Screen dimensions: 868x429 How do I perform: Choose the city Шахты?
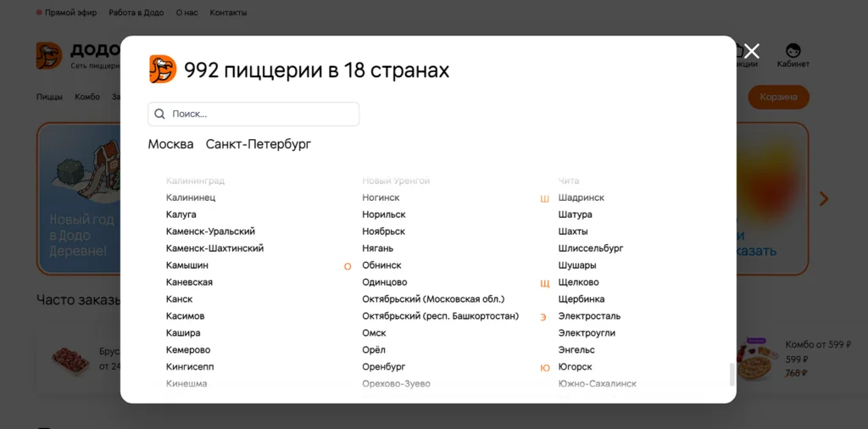point(573,231)
